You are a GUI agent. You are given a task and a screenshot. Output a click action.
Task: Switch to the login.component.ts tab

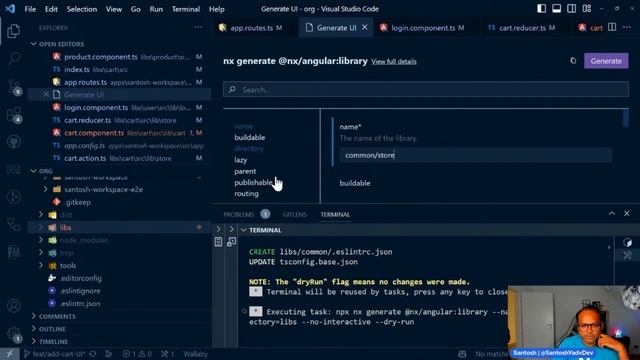pos(423,27)
